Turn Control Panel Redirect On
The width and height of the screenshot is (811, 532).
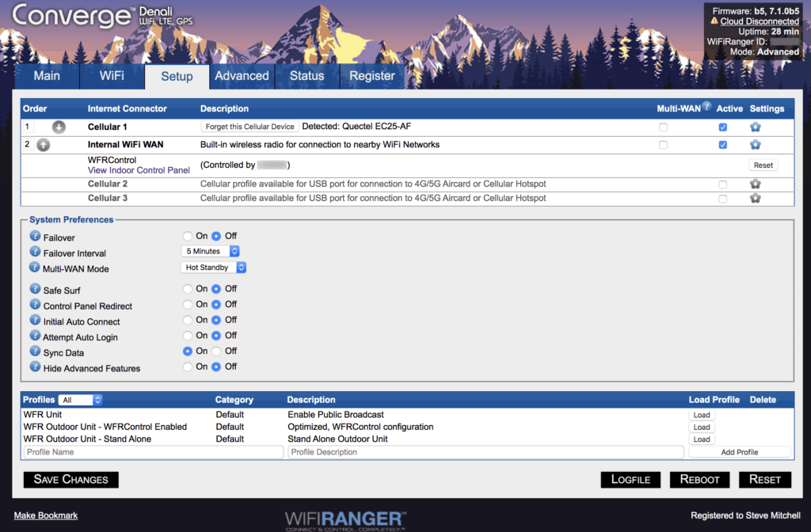point(187,305)
